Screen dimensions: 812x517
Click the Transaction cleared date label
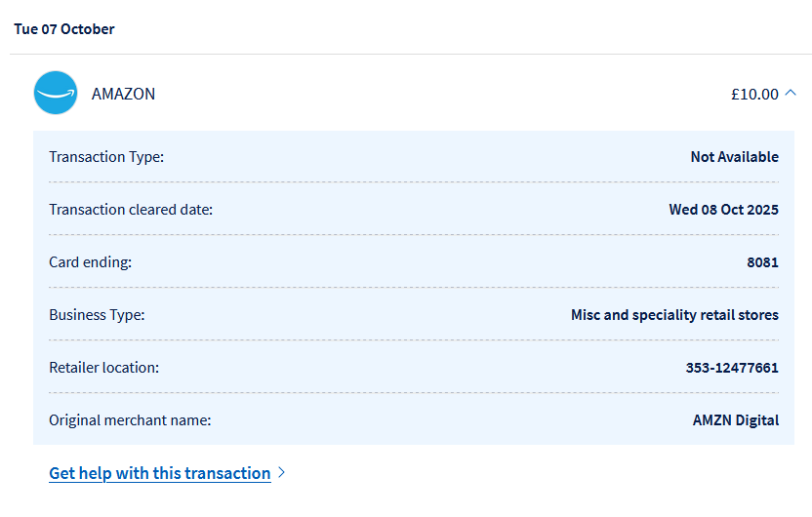click(131, 210)
